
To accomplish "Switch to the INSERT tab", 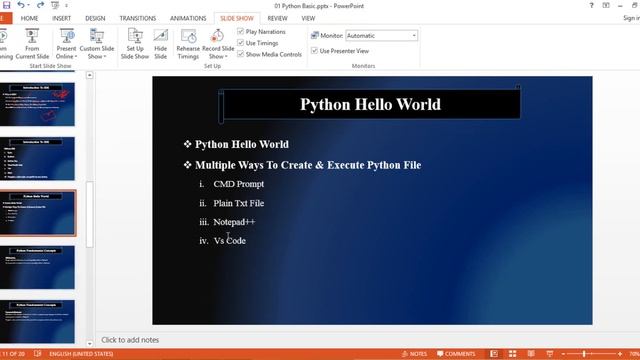I will pos(61,18).
